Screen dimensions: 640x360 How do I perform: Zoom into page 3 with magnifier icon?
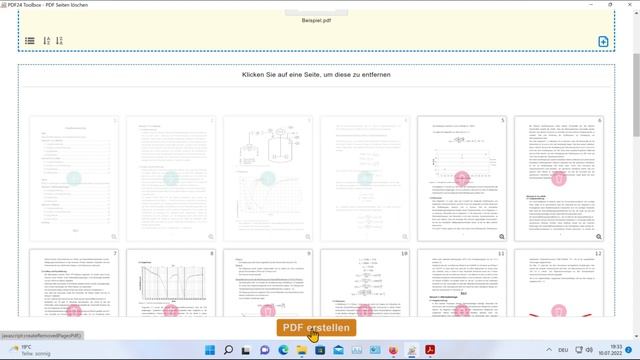[308, 237]
